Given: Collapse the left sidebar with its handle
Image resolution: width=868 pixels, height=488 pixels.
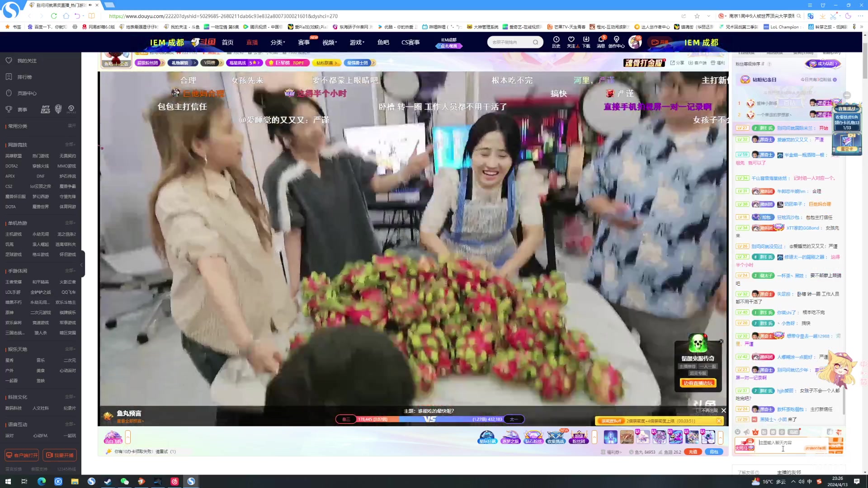Looking at the screenshot, I should (82, 265).
